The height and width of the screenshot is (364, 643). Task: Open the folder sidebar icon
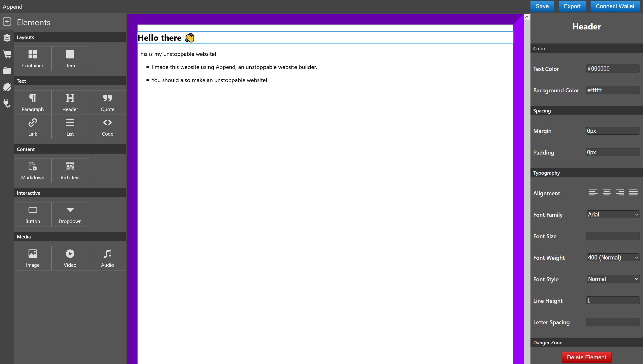[x=7, y=71]
